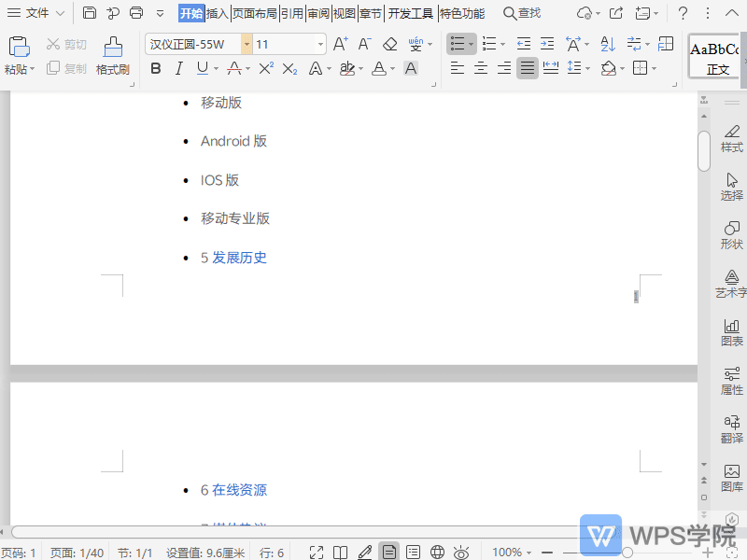Viewport: 747px width, 560px height.
Task: Open the WPS 图表 chart panel
Action: 732,334
